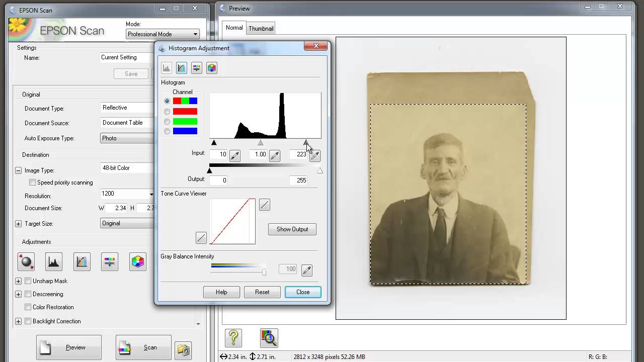644x362 pixels.
Task: Click the tone curve button bottom left of viewer
Action: click(201, 238)
